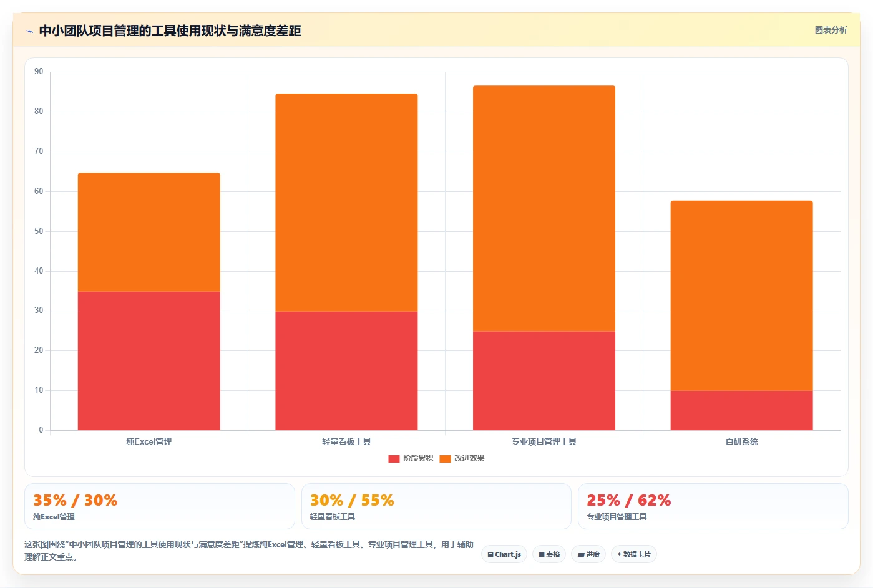This screenshot has height=588, width=873.
Task: Click the 轻量看板工具 caption in the data card
Action: [x=332, y=517]
